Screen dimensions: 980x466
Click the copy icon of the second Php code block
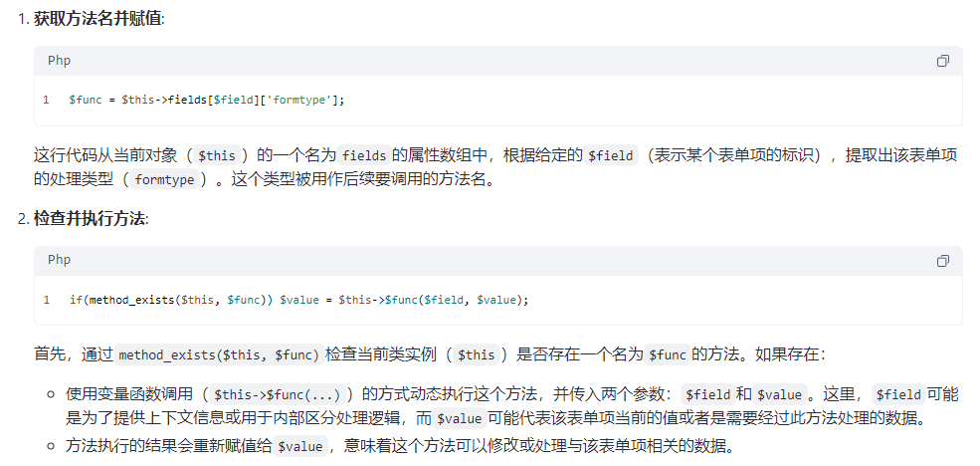click(x=942, y=261)
